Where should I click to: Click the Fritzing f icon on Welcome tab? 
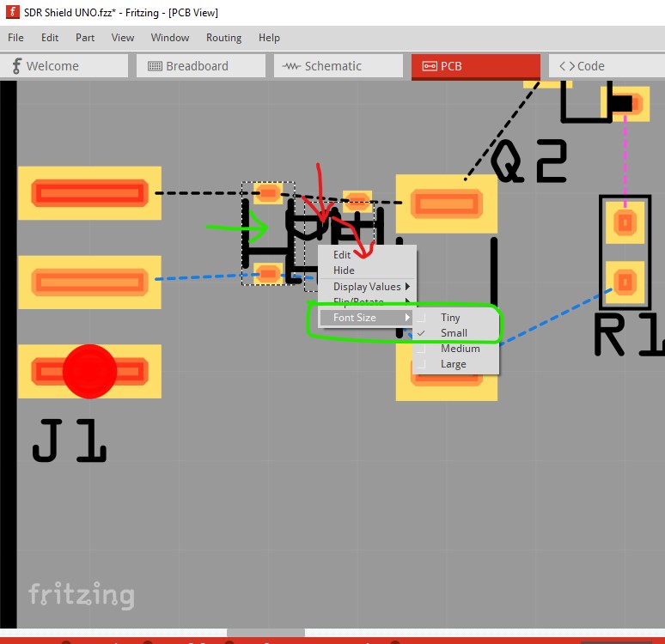pos(16,66)
